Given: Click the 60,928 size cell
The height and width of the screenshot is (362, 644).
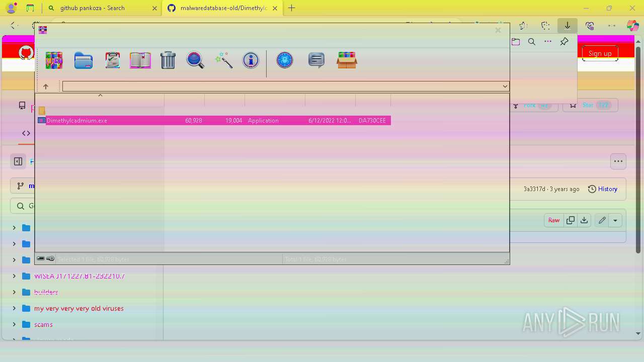Looking at the screenshot, I should (194, 121).
